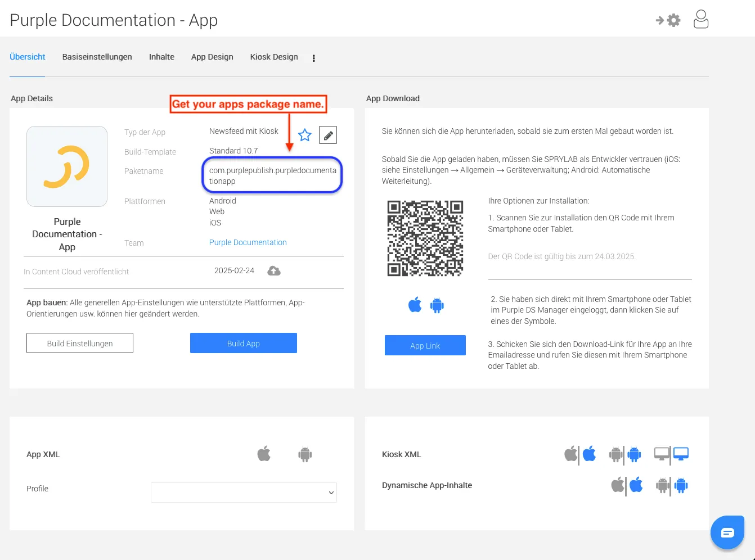Expand the Profile dropdown

244,493
